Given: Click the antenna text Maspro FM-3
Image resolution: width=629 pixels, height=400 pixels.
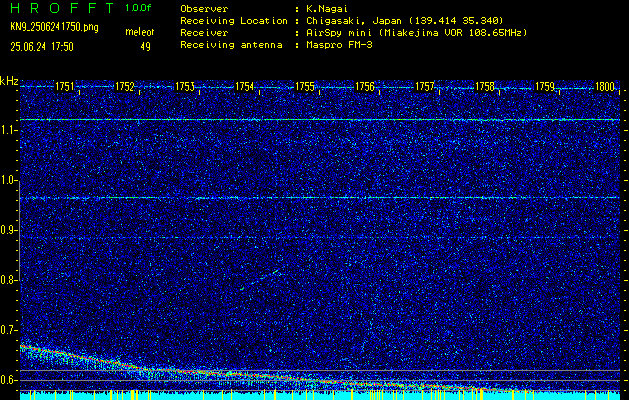Looking at the screenshot, I should tap(339, 45).
